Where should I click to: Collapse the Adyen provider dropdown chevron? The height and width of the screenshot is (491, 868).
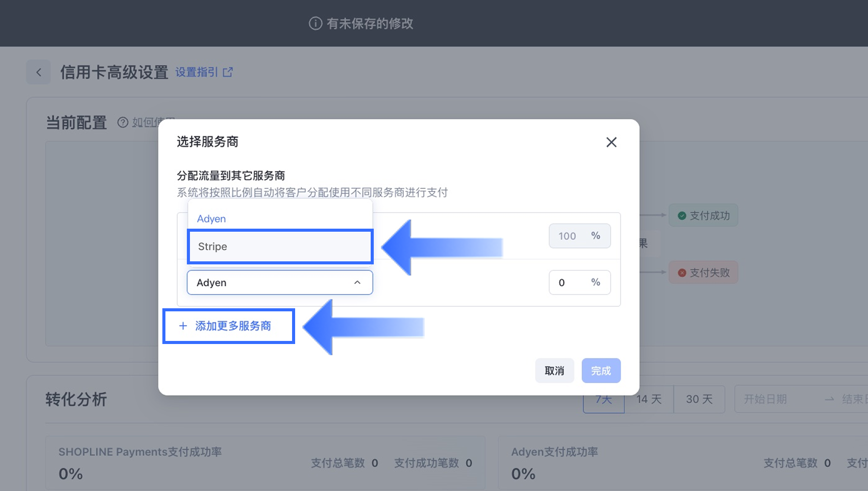(x=357, y=283)
